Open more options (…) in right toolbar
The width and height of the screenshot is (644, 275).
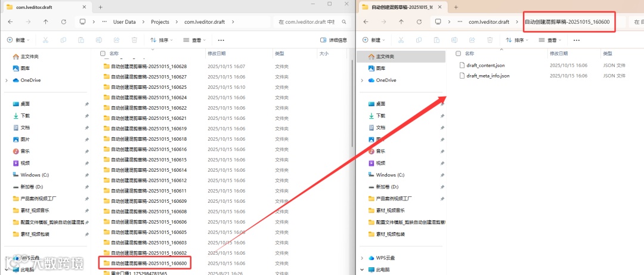[576, 41]
